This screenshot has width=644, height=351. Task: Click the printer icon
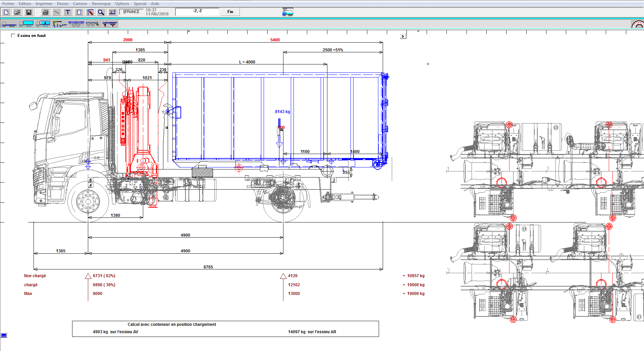pyautogui.click(x=46, y=12)
